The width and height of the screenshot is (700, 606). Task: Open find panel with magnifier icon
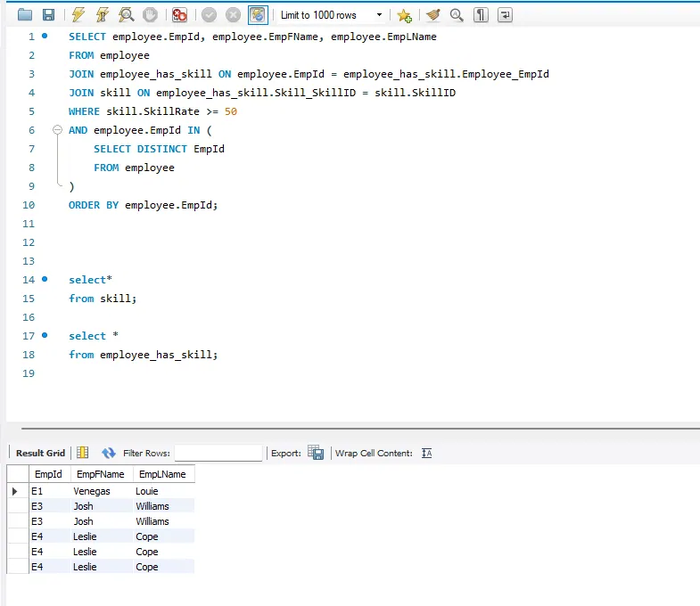click(x=457, y=15)
